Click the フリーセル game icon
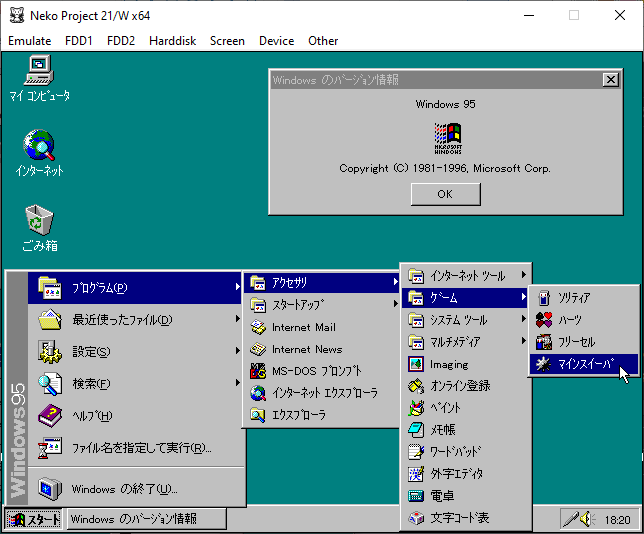The height and width of the screenshot is (534, 644). click(x=544, y=342)
